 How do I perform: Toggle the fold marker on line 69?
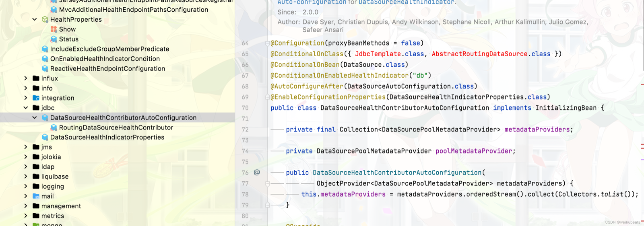[x=267, y=97]
